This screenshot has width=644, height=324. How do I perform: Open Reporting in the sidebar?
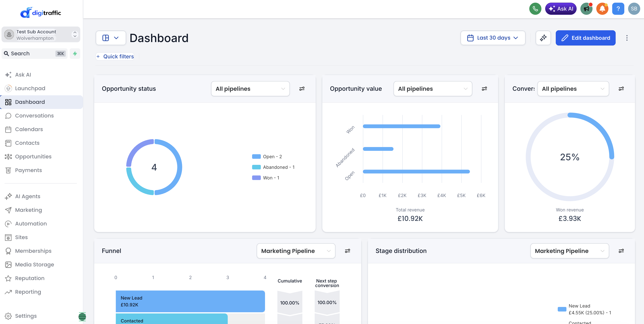pos(41,292)
